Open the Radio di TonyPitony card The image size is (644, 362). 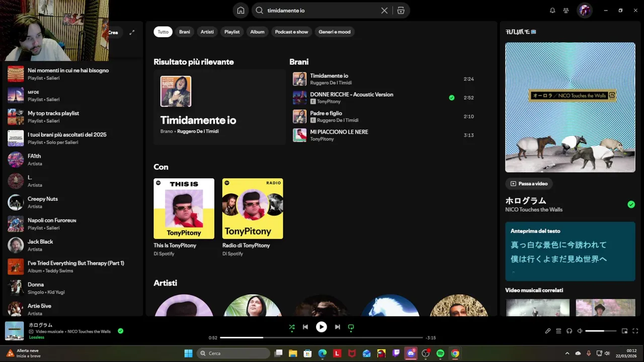tap(253, 218)
